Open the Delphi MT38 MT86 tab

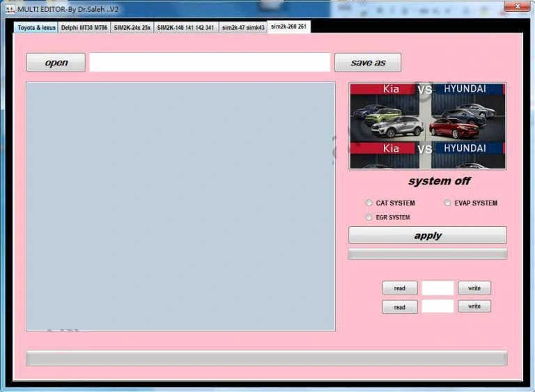click(x=84, y=28)
